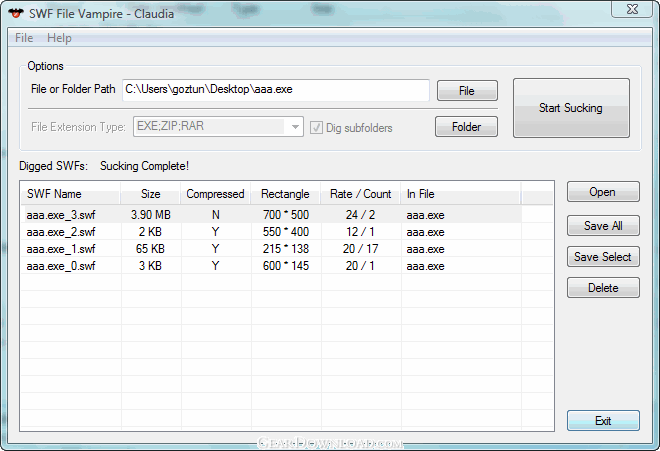Expand the File Extension Type dropdown
Viewport: 660px width, 451px height.
coord(295,127)
